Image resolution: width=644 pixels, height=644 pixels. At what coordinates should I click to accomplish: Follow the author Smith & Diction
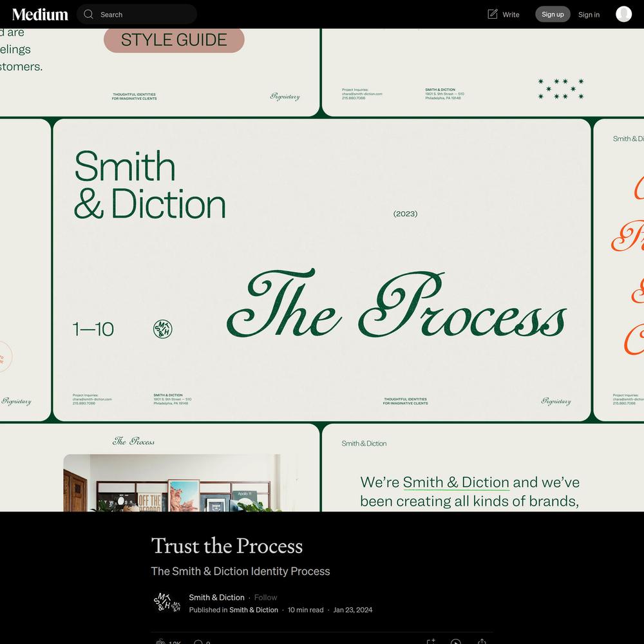pos(265,597)
